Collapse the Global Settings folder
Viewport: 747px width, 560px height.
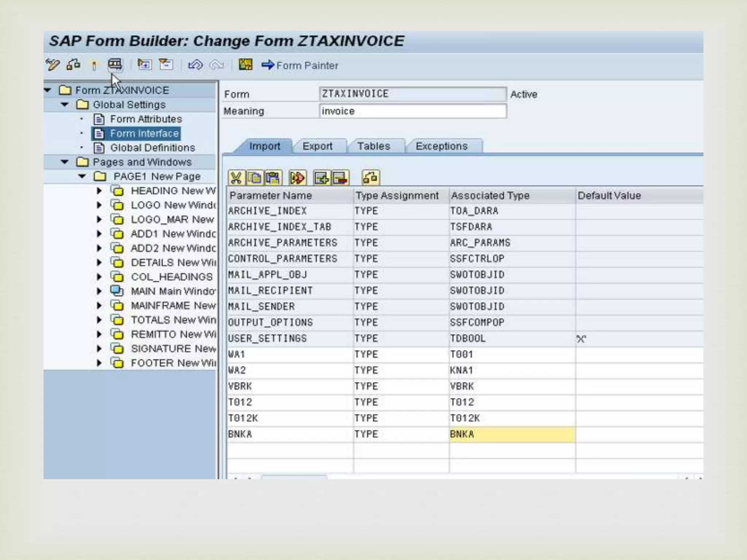coord(65,105)
